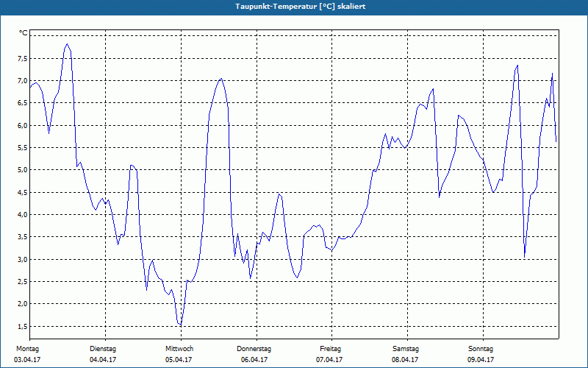
Task: Click the 07.04.17 date label
Action: click(329, 360)
